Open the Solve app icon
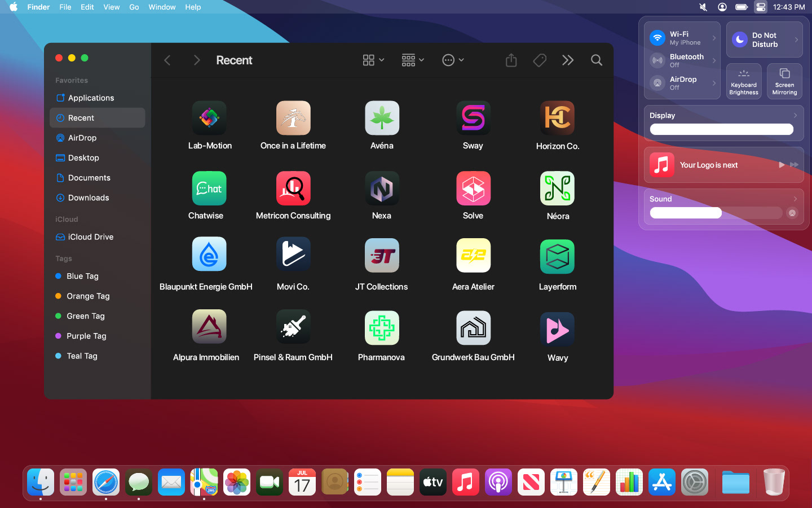 click(x=473, y=188)
